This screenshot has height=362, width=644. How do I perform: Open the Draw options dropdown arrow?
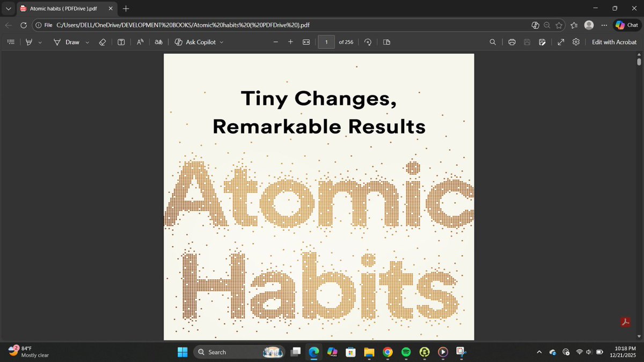click(x=87, y=42)
